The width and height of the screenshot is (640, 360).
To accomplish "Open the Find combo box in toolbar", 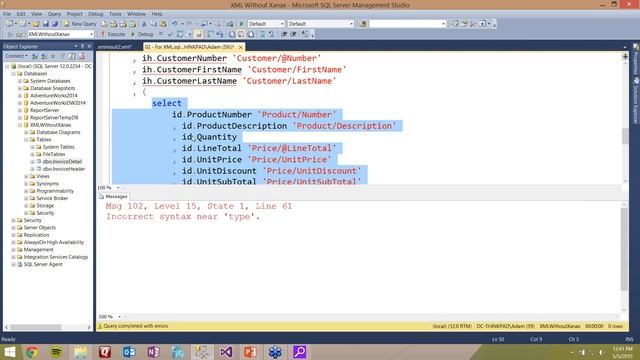I will (407, 24).
